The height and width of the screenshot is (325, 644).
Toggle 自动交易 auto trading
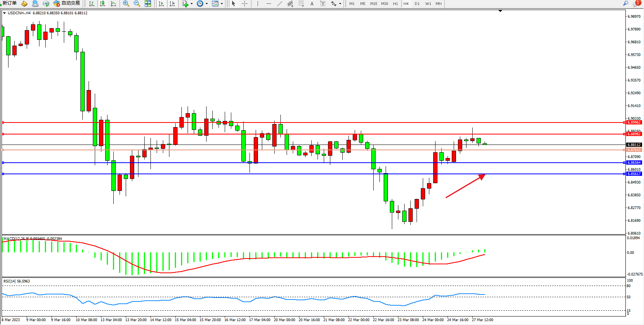[x=67, y=3]
